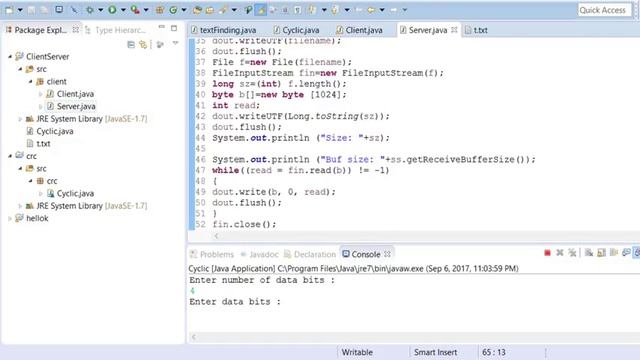Collapse the crc project node
Viewport: 640px width, 360px height.
[10, 156]
